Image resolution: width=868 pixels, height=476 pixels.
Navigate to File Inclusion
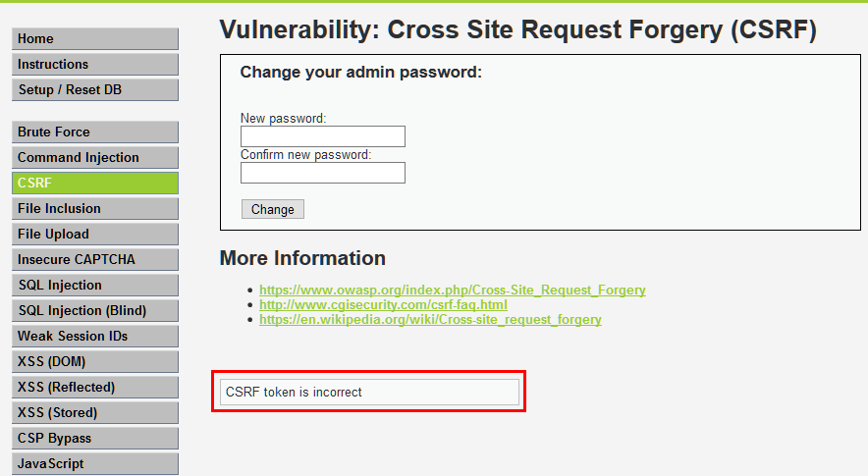click(95, 209)
